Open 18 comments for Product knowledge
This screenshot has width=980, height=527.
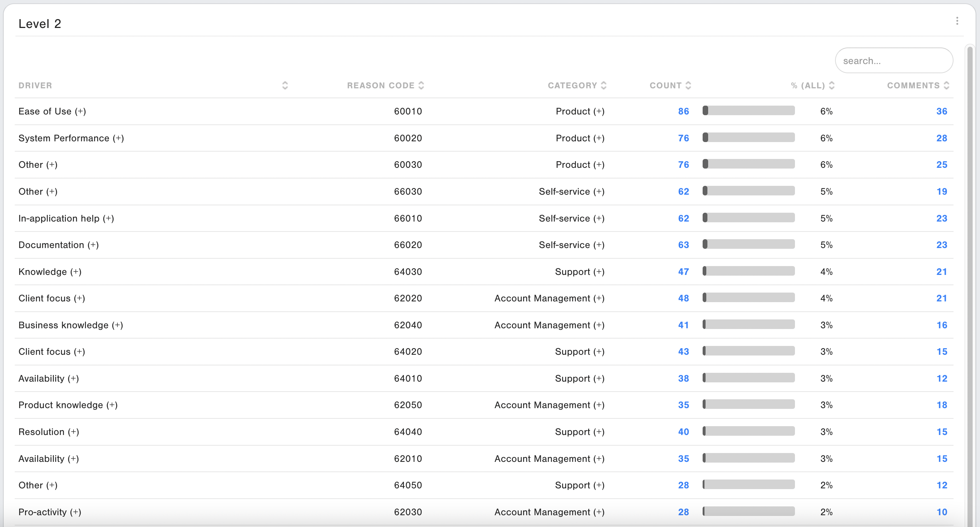pos(942,405)
